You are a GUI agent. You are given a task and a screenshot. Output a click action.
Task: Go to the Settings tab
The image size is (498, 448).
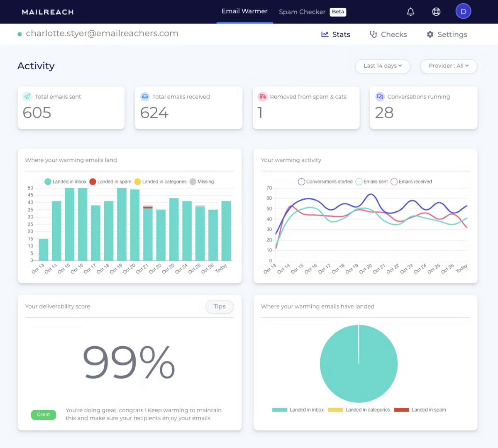(447, 34)
